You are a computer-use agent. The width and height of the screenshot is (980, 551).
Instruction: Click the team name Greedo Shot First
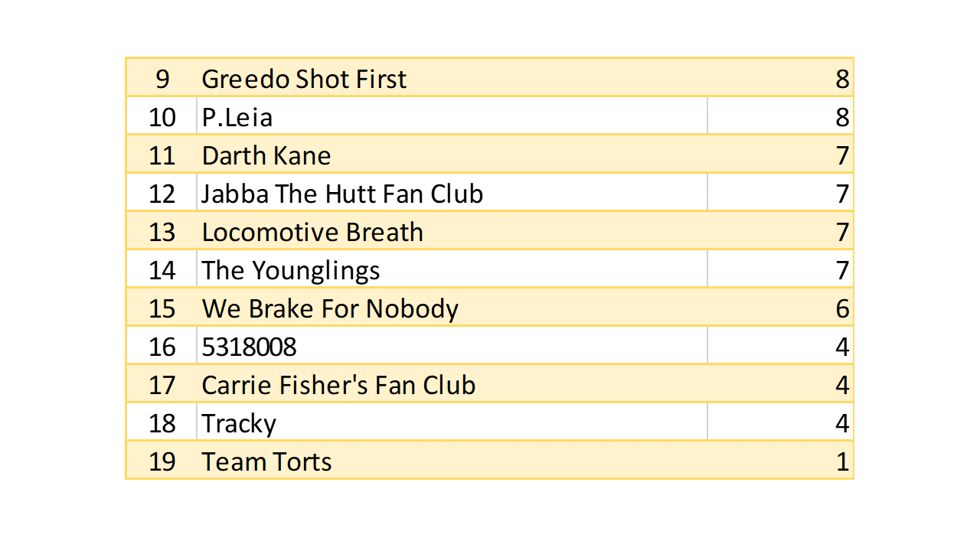(x=304, y=79)
